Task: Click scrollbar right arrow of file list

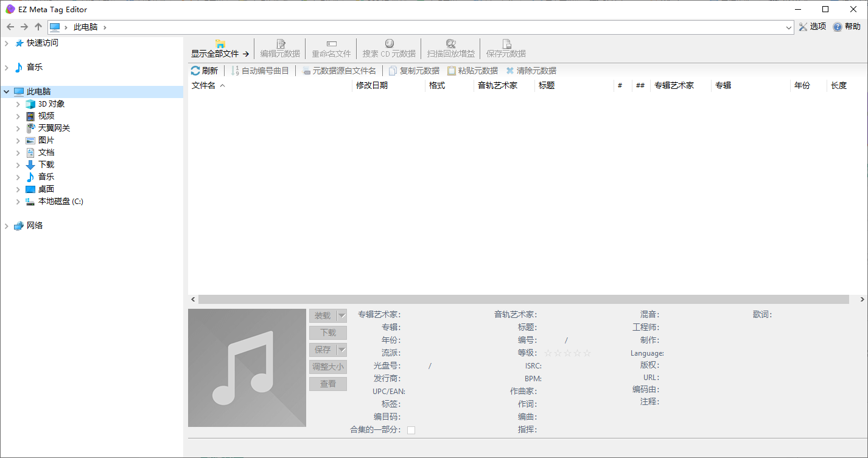Action: point(862,300)
